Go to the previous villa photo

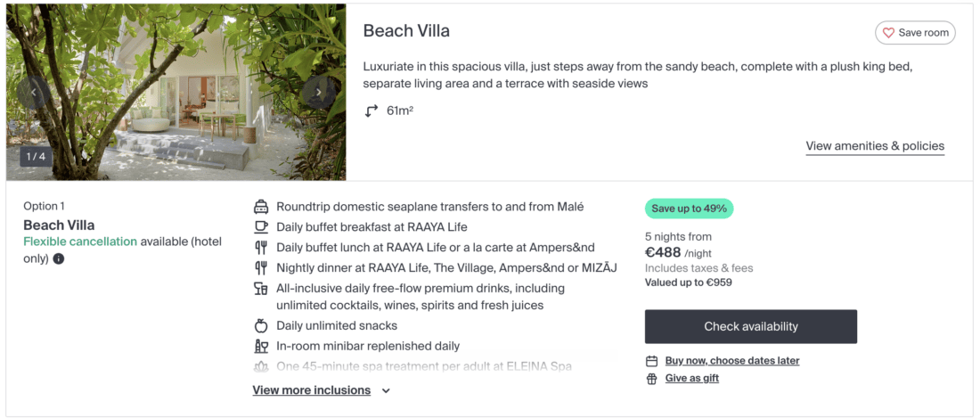[x=34, y=92]
